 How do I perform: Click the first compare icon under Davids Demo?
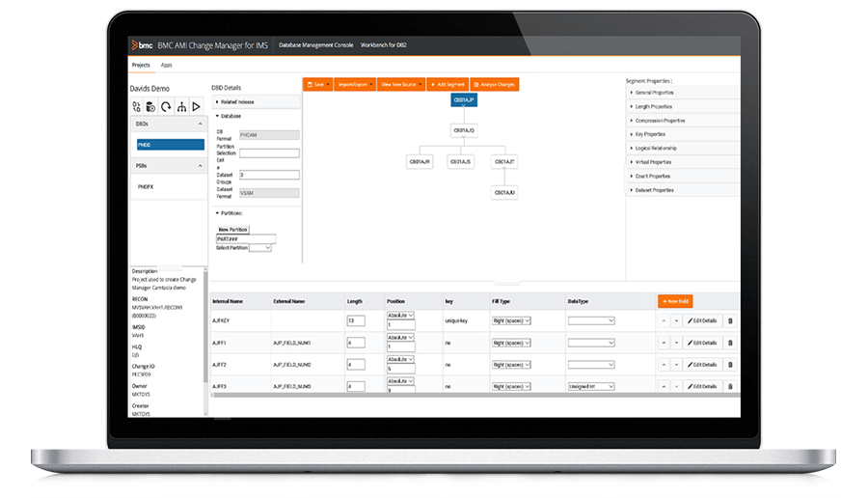point(137,106)
